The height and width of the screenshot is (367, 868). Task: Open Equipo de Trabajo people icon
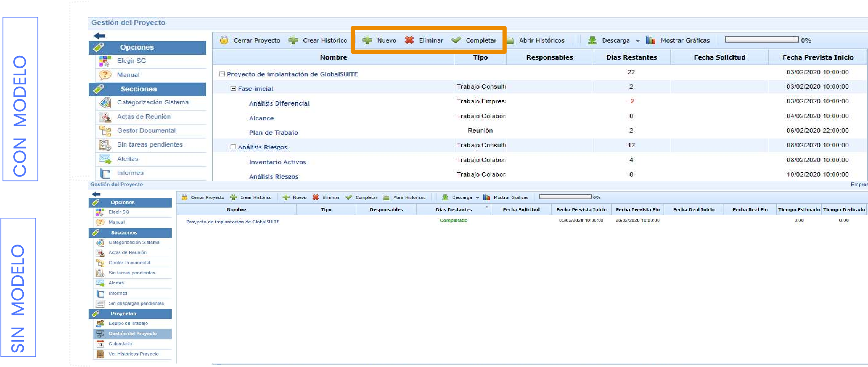point(100,323)
